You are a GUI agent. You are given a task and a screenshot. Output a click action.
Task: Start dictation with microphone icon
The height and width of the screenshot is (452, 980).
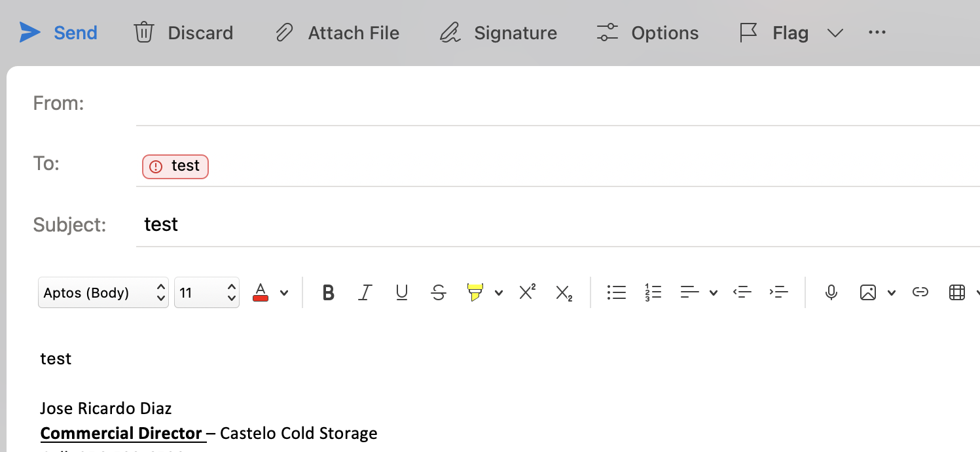click(831, 292)
